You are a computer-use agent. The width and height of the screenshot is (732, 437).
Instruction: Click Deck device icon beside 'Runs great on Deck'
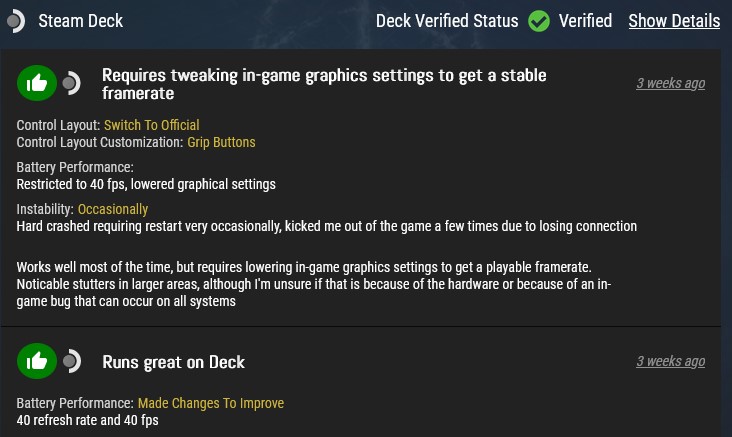(71, 361)
